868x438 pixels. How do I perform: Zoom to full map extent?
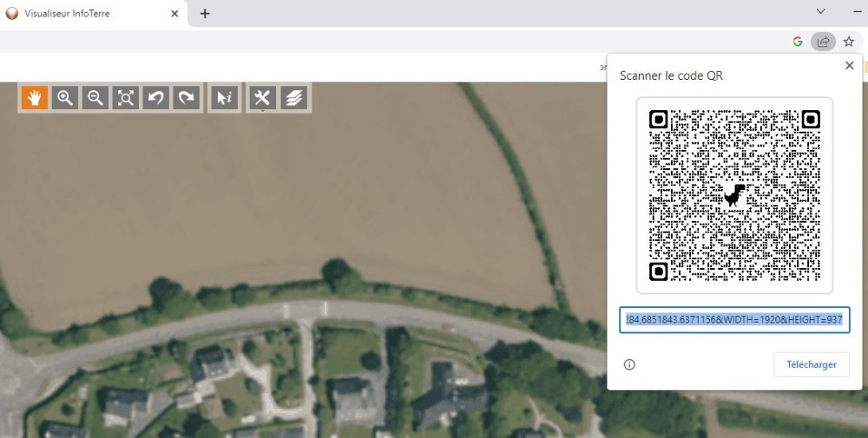[126, 98]
